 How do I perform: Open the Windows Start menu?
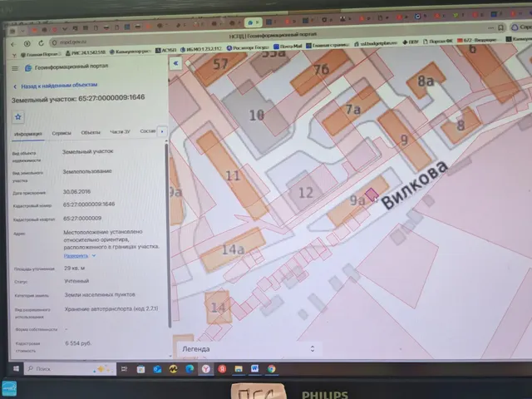[16, 368]
